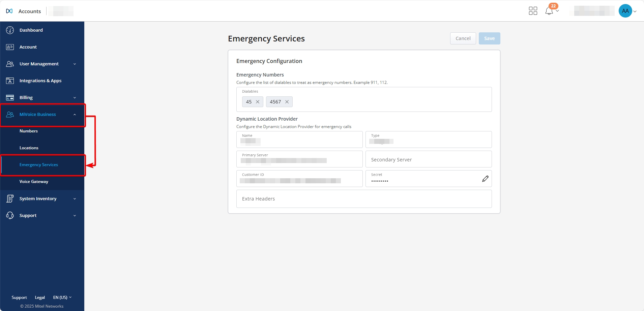Collapse the MiVoice Business chevron
The width and height of the screenshot is (644, 311).
click(75, 115)
